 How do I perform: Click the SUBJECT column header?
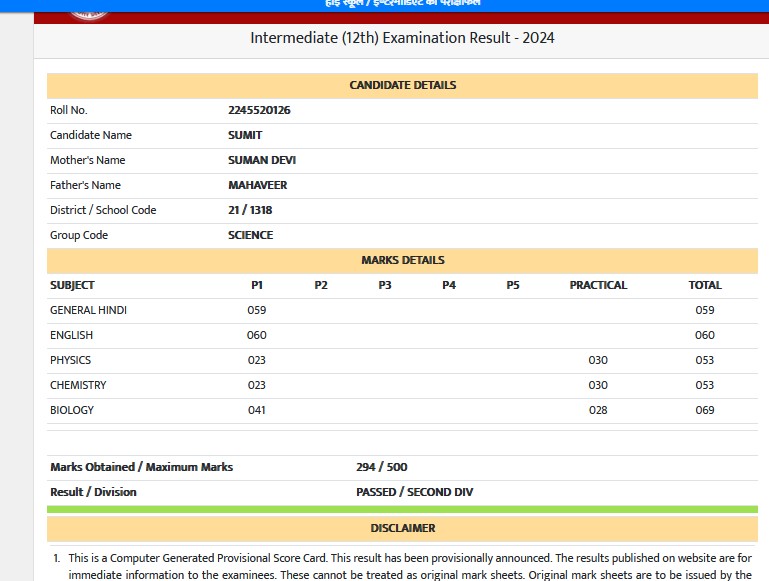tap(72, 285)
